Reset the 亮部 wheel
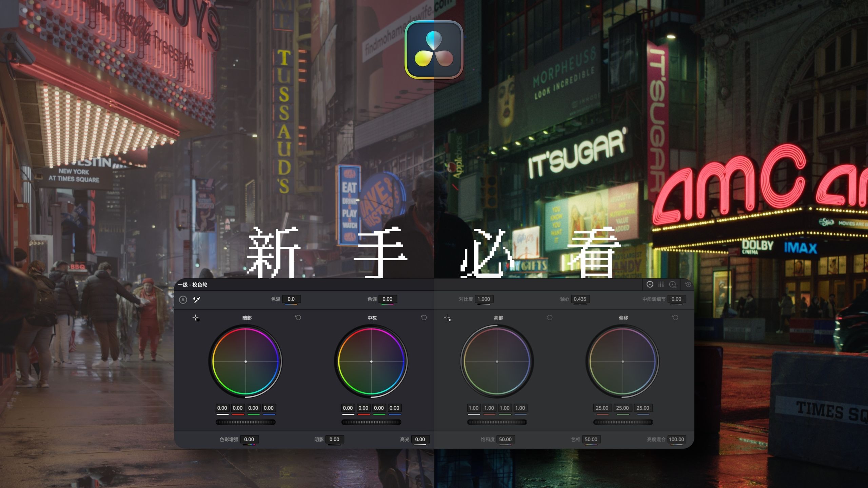Viewport: 868px width, 488px height. 550,318
